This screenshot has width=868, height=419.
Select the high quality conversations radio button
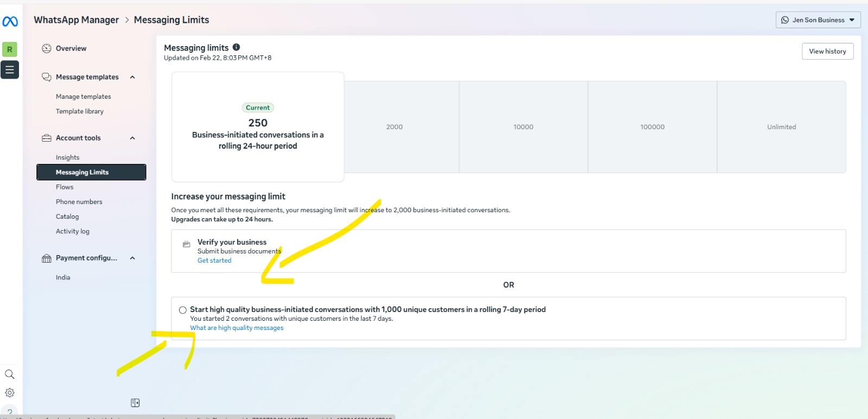click(183, 310)
